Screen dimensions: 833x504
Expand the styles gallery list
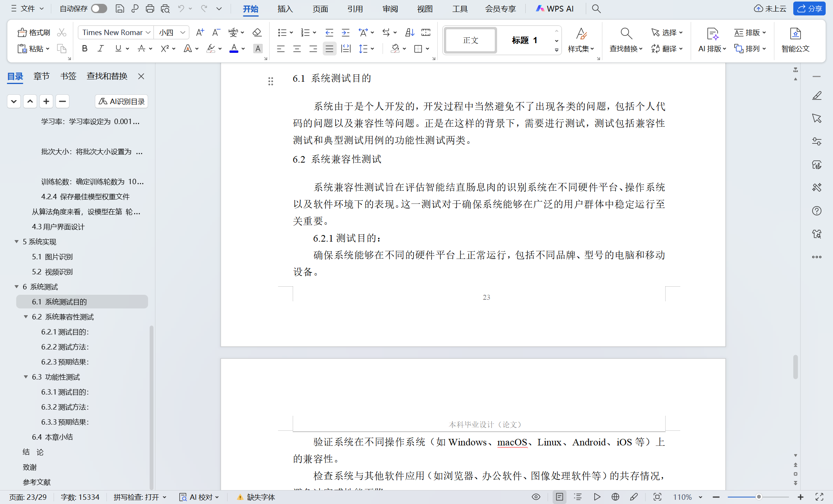pyautogui.click(x=556, y=50)
